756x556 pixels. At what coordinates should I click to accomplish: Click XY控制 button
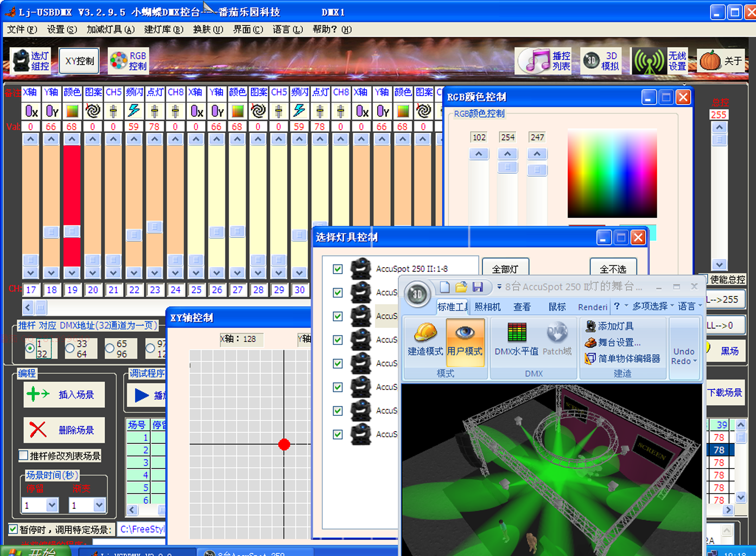pyautogui.click(x=79, y=61)
